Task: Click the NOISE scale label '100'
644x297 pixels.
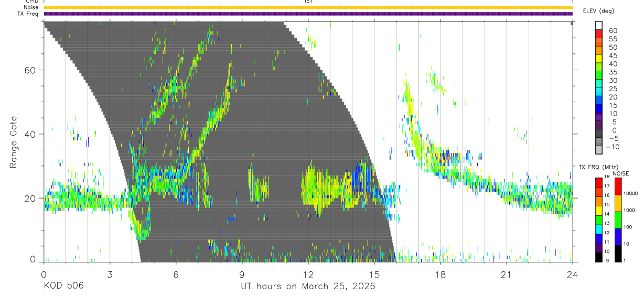Action: click(x=628, y=227)
